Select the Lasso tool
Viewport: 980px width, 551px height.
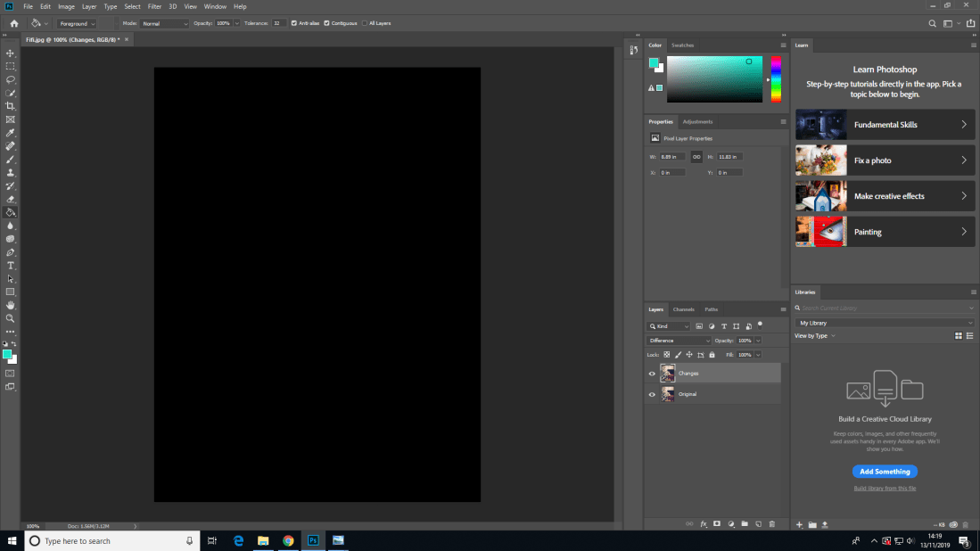[11, 79]
